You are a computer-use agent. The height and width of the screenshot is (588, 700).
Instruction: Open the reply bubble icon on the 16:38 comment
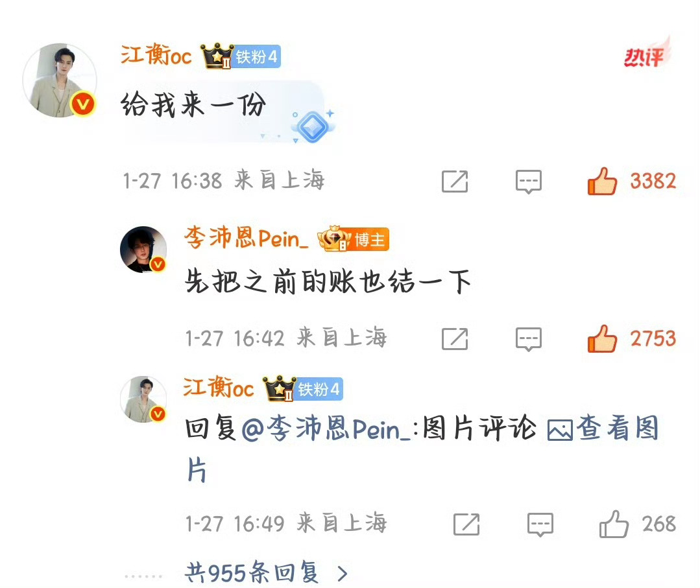tap(529, 181)
